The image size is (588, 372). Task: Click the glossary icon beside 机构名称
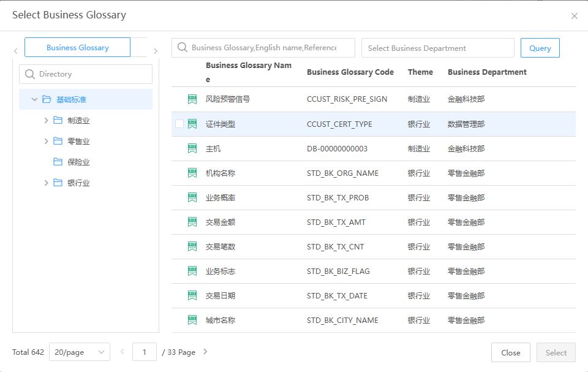click(192, 173)
